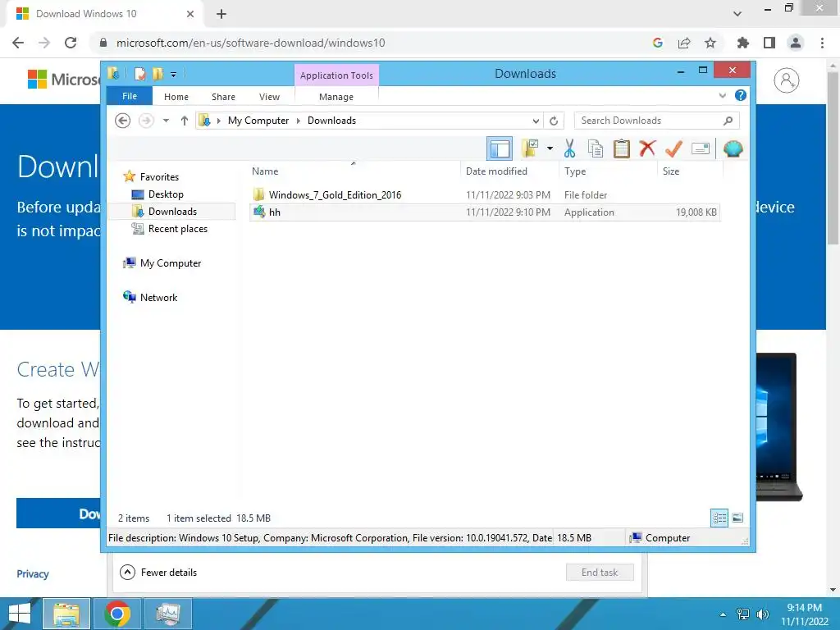This screenshot has height=630, width=840.
Task: Click the envelope email toolbar icon
Action: [701, 148]
